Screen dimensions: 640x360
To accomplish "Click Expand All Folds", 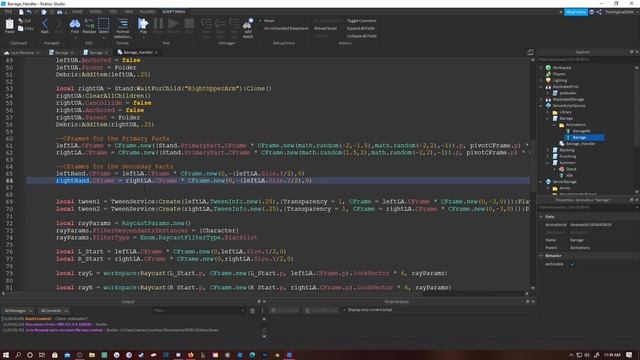I will pos(361,29).
